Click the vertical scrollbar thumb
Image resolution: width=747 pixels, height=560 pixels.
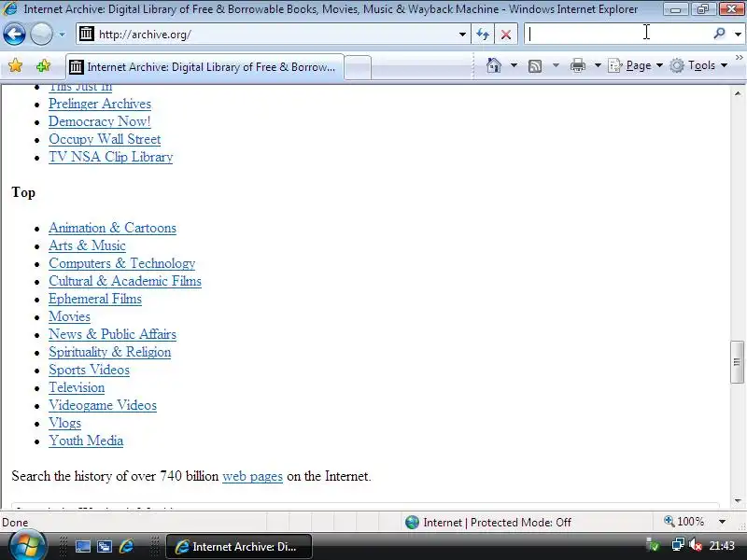coord(738,362)
